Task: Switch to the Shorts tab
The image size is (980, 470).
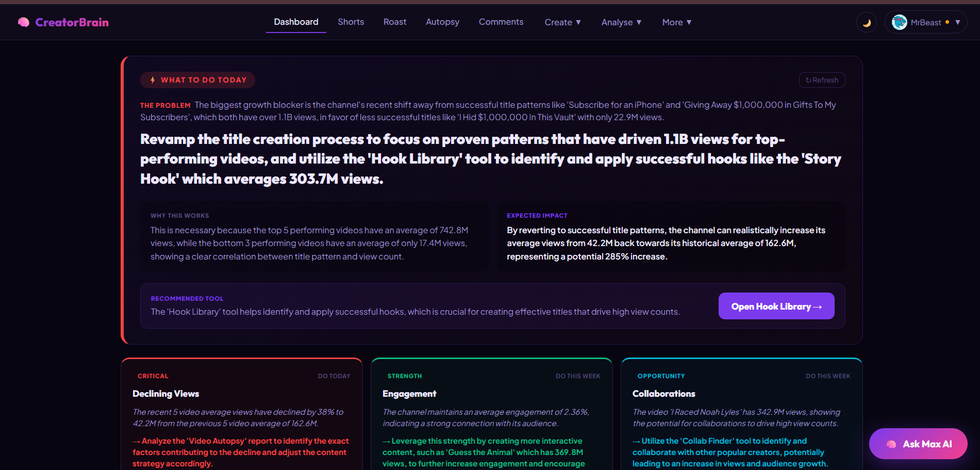Action: [x=351, y=22]
